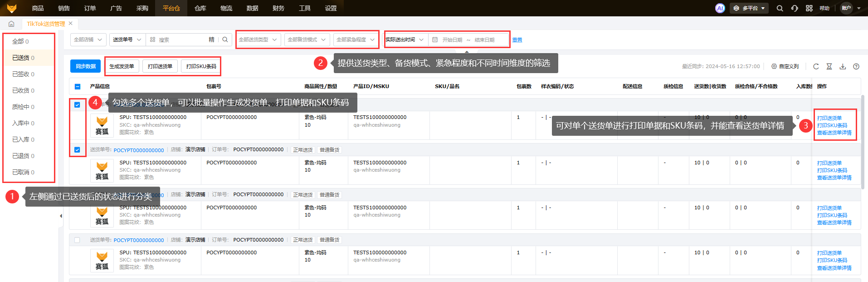Open the 全部送货类型 filter dropdown
Image resolution: width=868 pixels, height=282 pixels.
[x=258, y=40]
